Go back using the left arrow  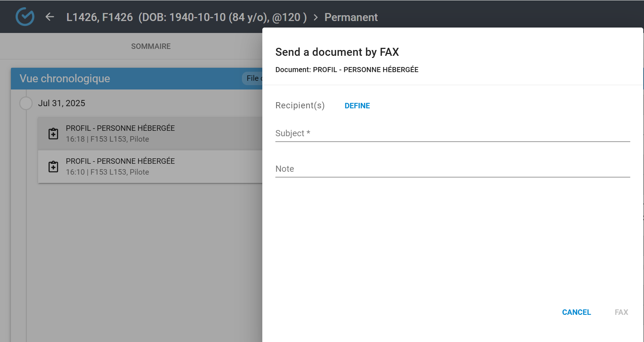(50, 17)
